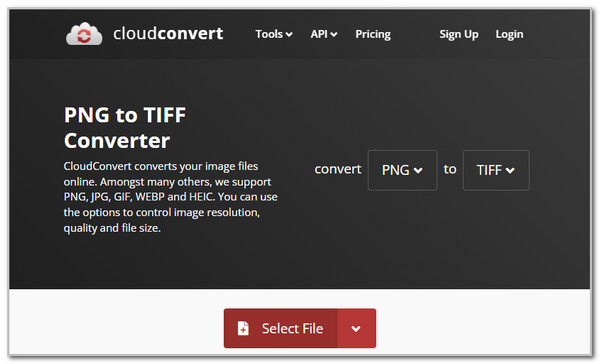Click the "to" label between format dropdowns

point(450,169)
